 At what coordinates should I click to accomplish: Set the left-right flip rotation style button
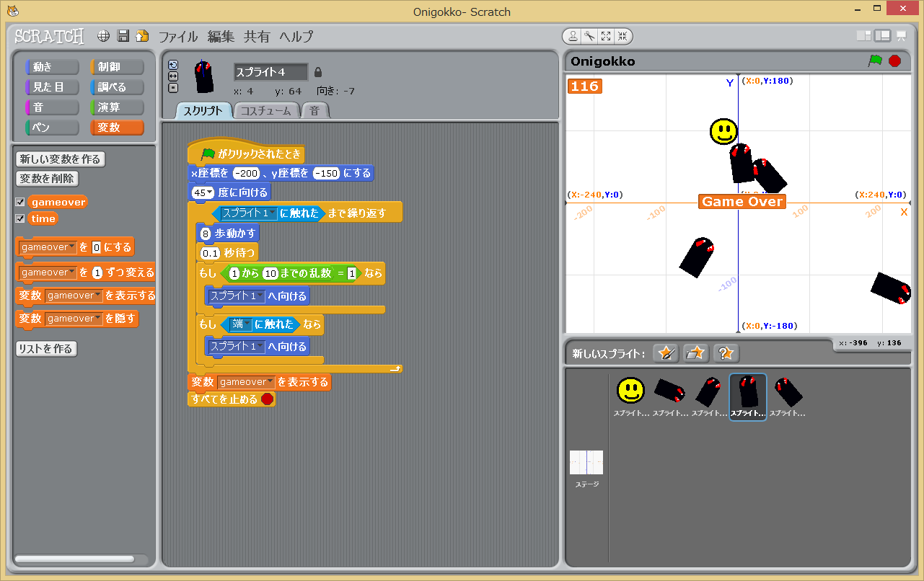(173, 76)
